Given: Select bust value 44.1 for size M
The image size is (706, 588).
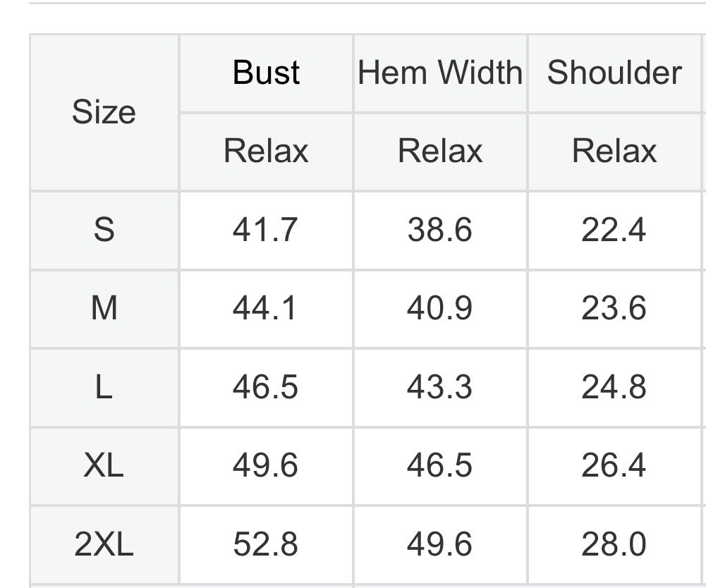Looking at the screenshot, I should click(265, 308).
